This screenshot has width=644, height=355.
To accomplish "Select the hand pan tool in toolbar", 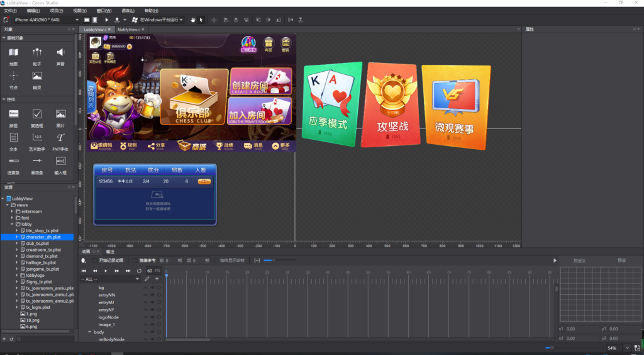I will (x=193, y=20).
